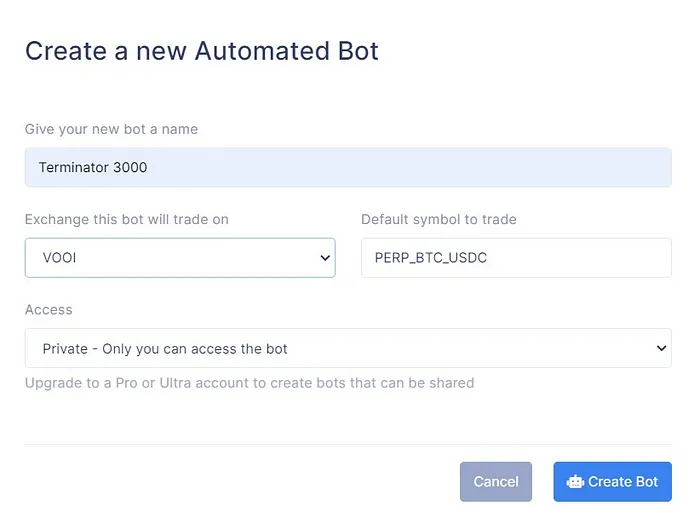This screenshot has width=700, height=524.
Task: Click the "Create a new Automated Bot" heading
Action: click(x=202, y=51)
